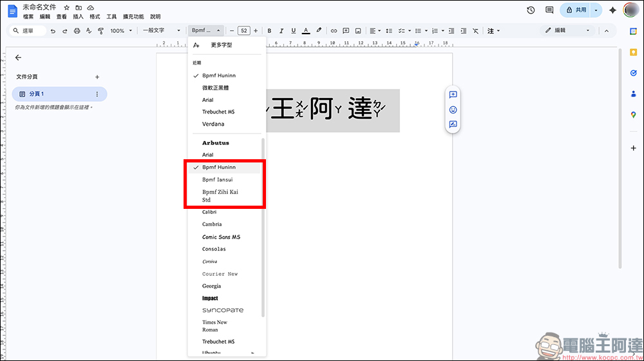Open the 編輯 menu

pyautogui.click(x=45, y=17)
